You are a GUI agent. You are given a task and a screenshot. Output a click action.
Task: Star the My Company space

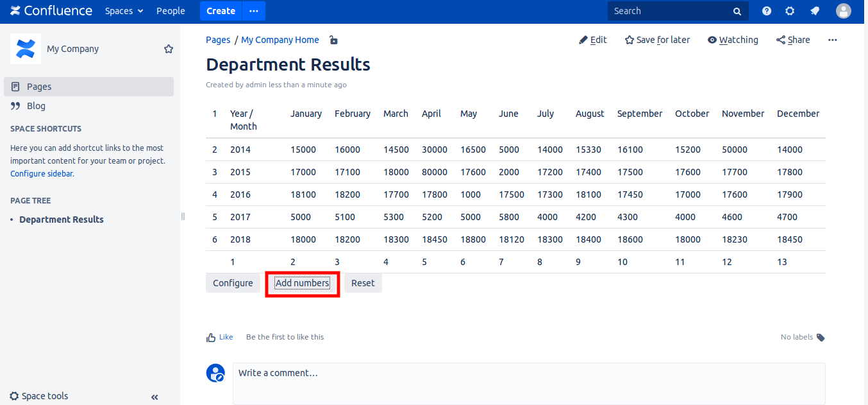coord(169,49)
